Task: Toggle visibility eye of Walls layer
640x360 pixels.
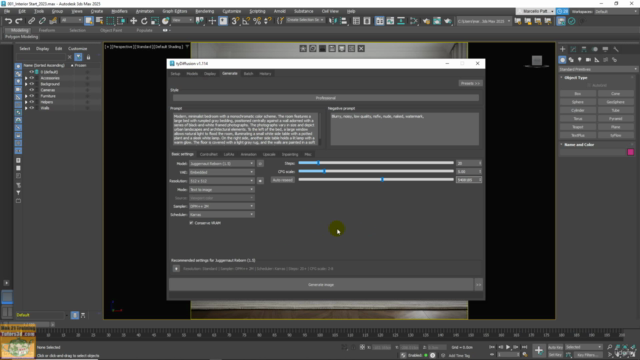Action: pyautogui.click(x=31, y=108)
